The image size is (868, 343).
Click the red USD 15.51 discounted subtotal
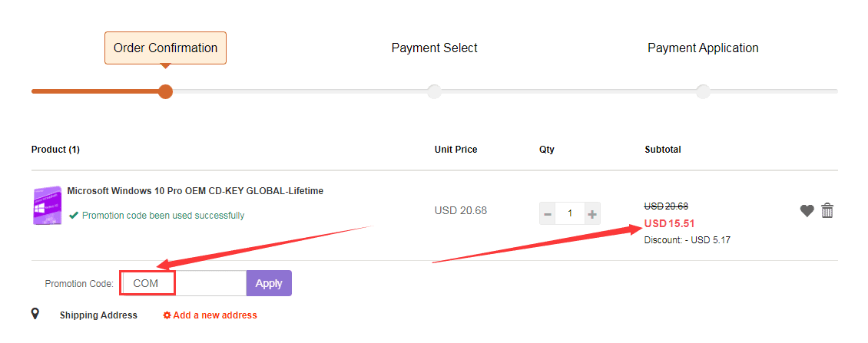pos(669,223)
